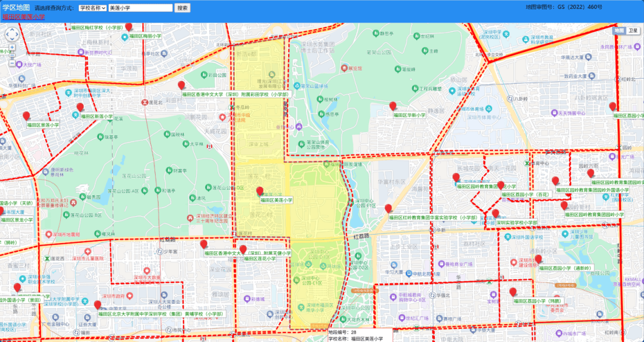Click the pin for 附属天健小学
644x342 pixels.
pyautogui.click(x=203, y=245)
